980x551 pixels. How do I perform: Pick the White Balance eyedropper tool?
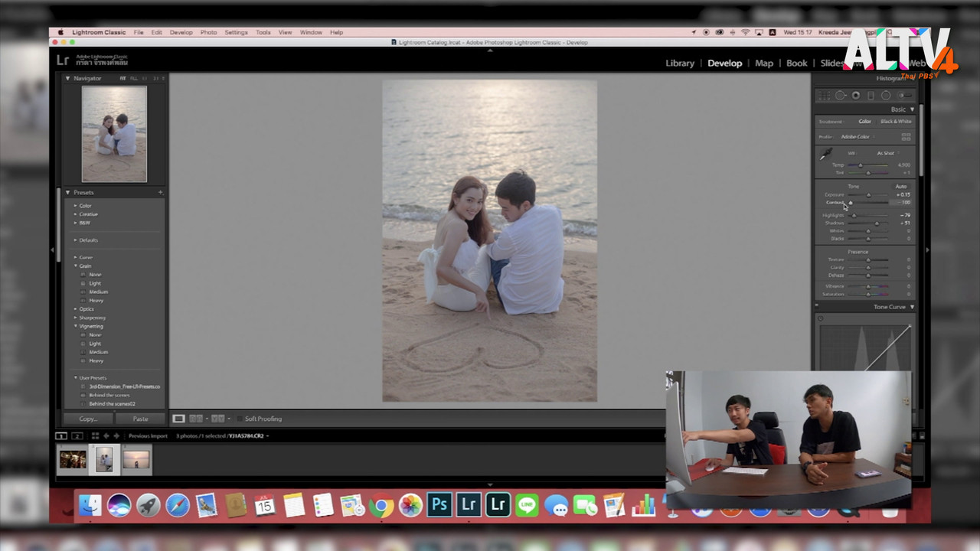[x=826, y=155]
